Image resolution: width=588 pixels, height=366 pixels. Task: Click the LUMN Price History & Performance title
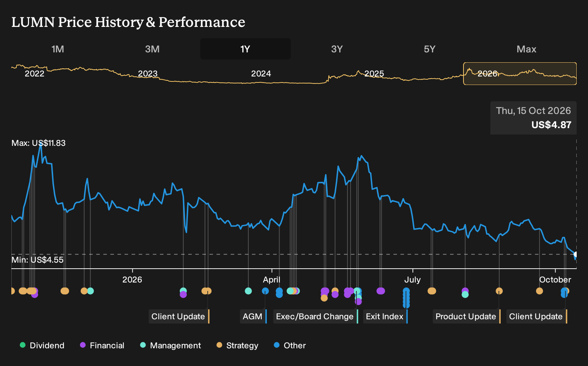(x=128, y=22)
